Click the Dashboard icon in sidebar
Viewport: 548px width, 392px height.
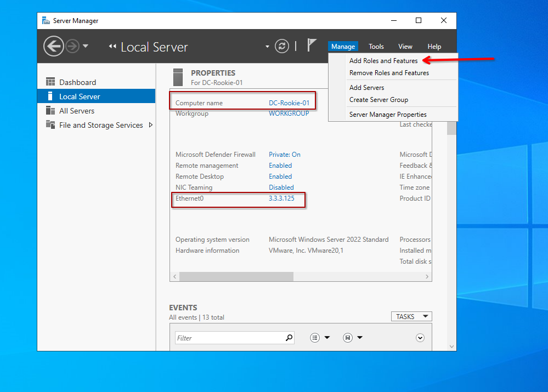pyautogui.click(x=50, y=82)
